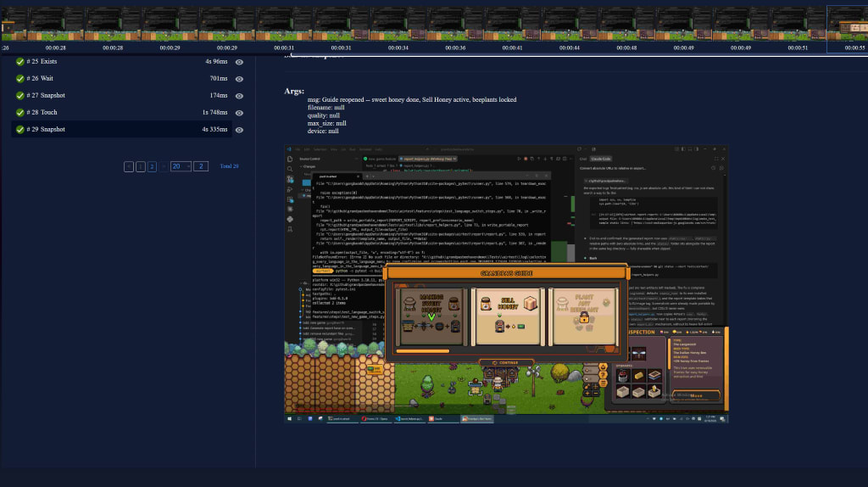Viewport: 868px width, 487px height.
Task: Click the "174ms" duration value
Action: pos(219,95)
